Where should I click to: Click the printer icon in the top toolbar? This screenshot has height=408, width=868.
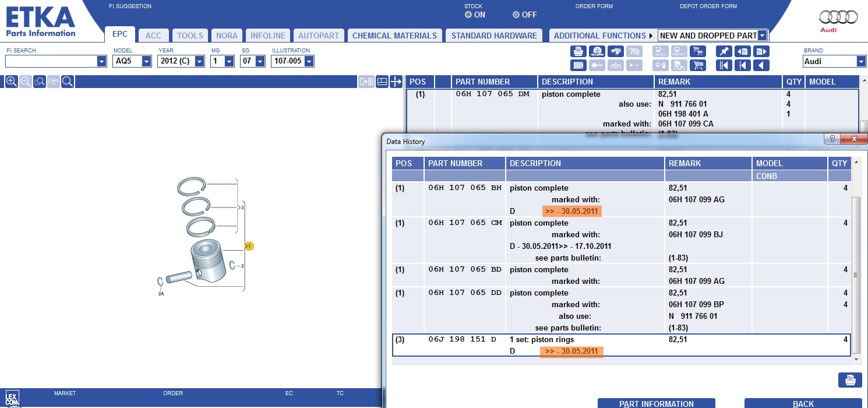(578, 51)
